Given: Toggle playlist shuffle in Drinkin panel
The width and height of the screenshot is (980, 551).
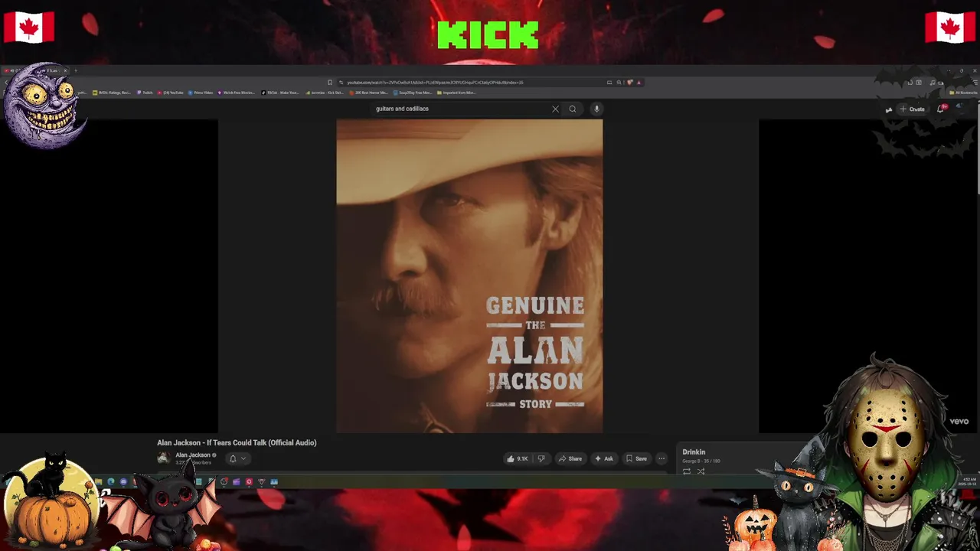Looking at the screenshot, I should (x=701, y=471).
